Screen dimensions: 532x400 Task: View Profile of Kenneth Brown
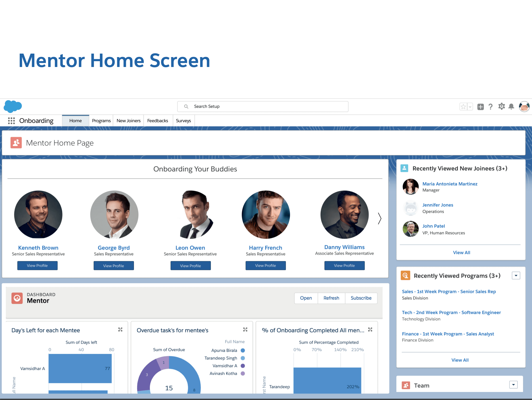tap(37, 266)
